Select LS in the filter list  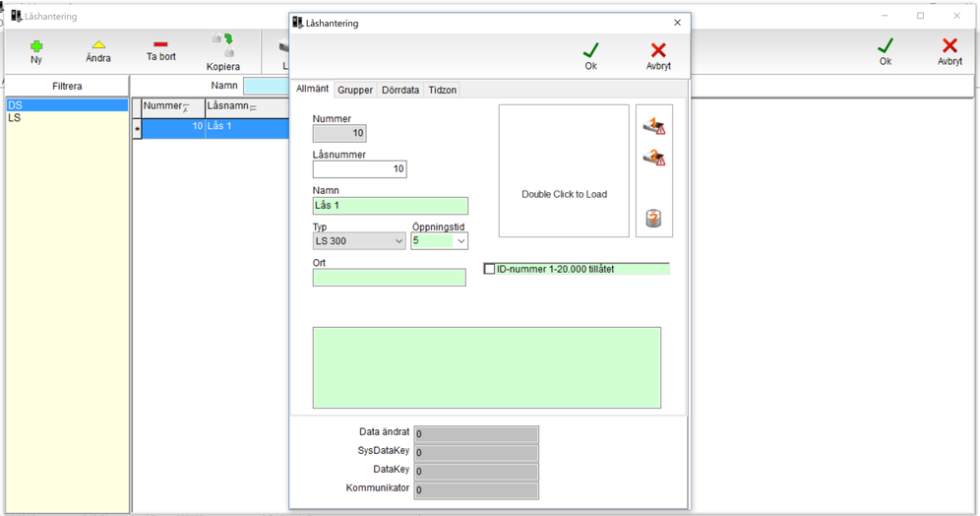(67, 117)
